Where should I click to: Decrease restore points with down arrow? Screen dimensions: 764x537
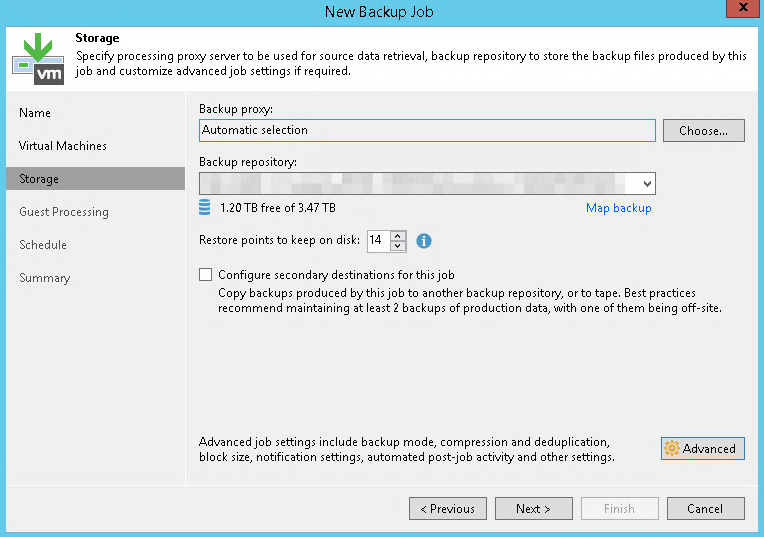[x=398, y=246]
